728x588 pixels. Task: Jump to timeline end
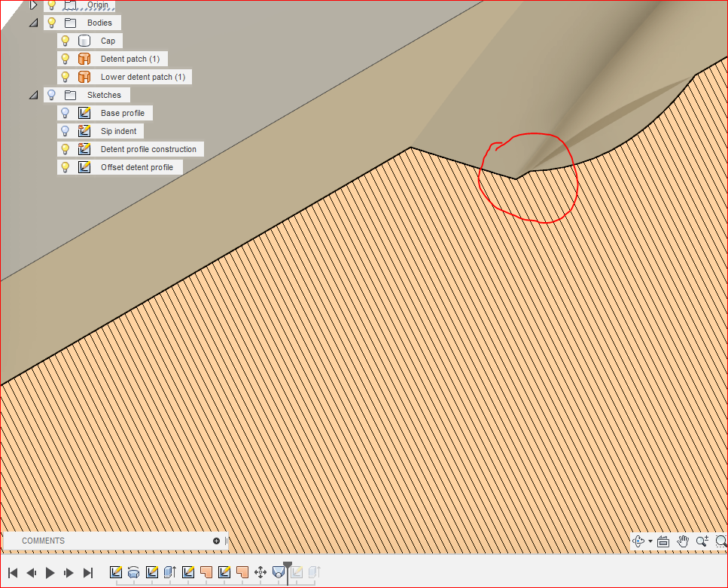[x=88, y=573]
